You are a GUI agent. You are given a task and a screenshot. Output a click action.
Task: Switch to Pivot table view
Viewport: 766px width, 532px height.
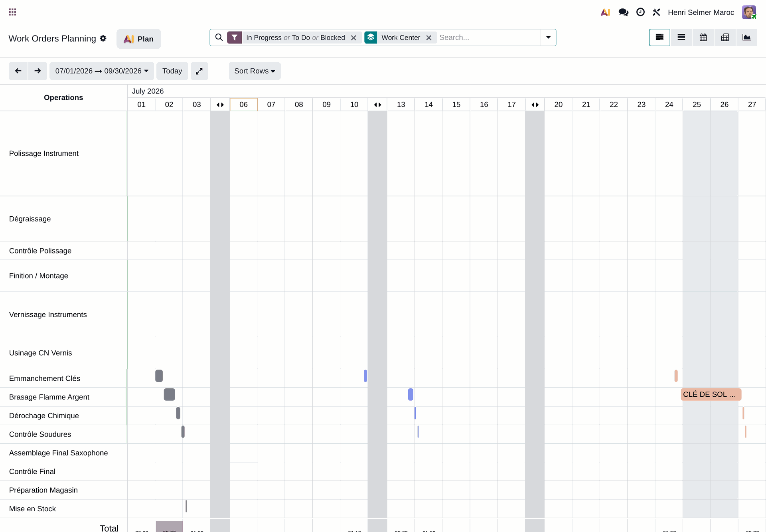coord(725,38)
